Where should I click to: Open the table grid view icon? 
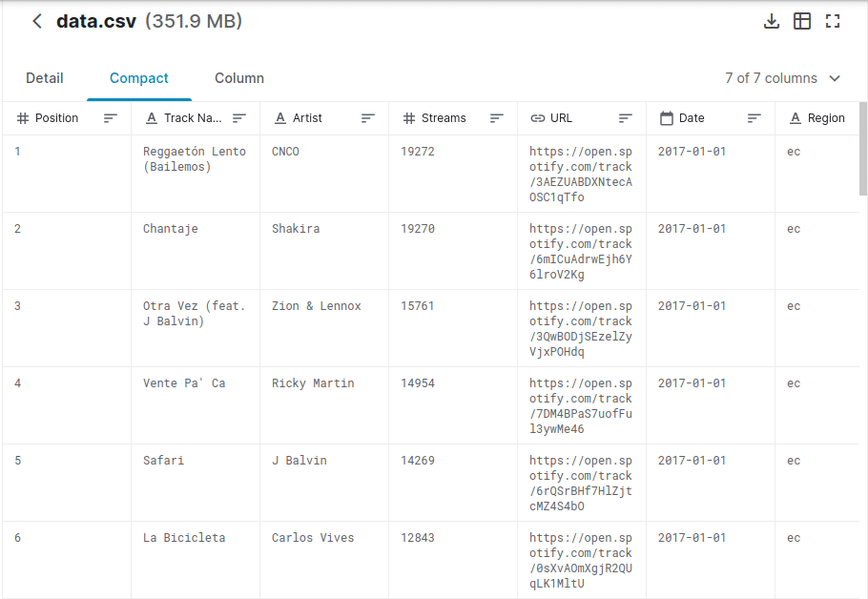[x=802, y=21]
